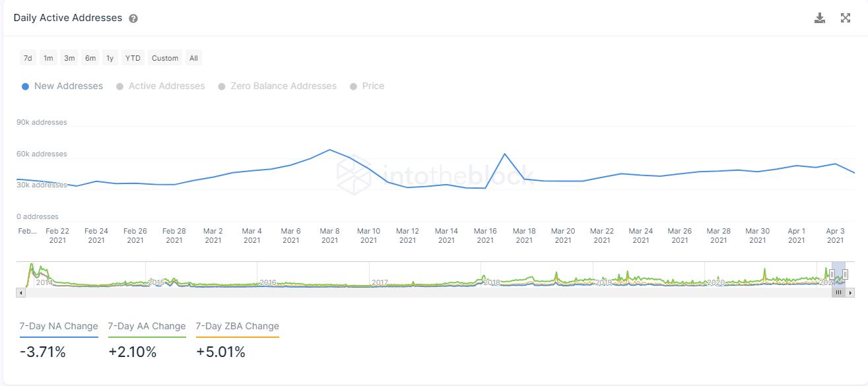The image size is (868, 386).
Task: Expand chart to fullscreen
Action: 846,18
